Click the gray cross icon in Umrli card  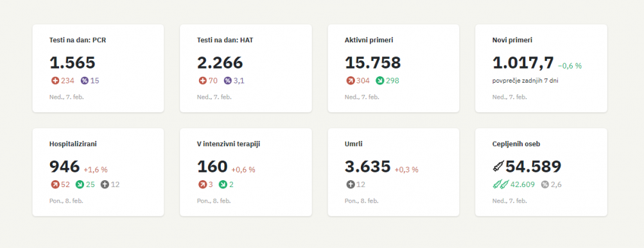pos(351,185)
